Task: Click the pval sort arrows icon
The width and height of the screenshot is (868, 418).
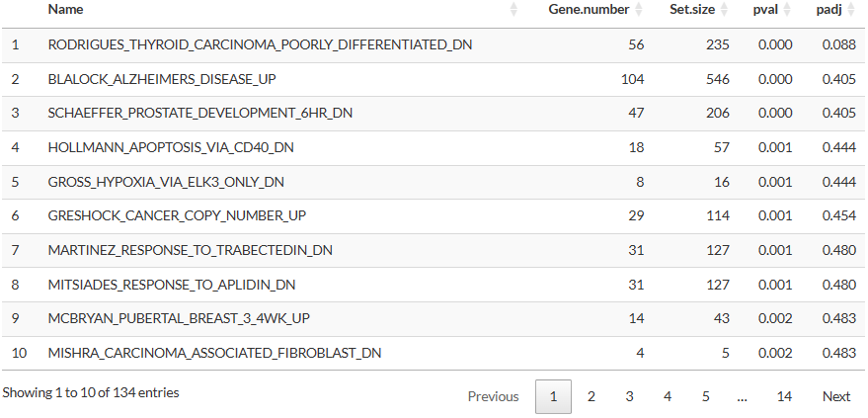Action: [x=787, y=10]
